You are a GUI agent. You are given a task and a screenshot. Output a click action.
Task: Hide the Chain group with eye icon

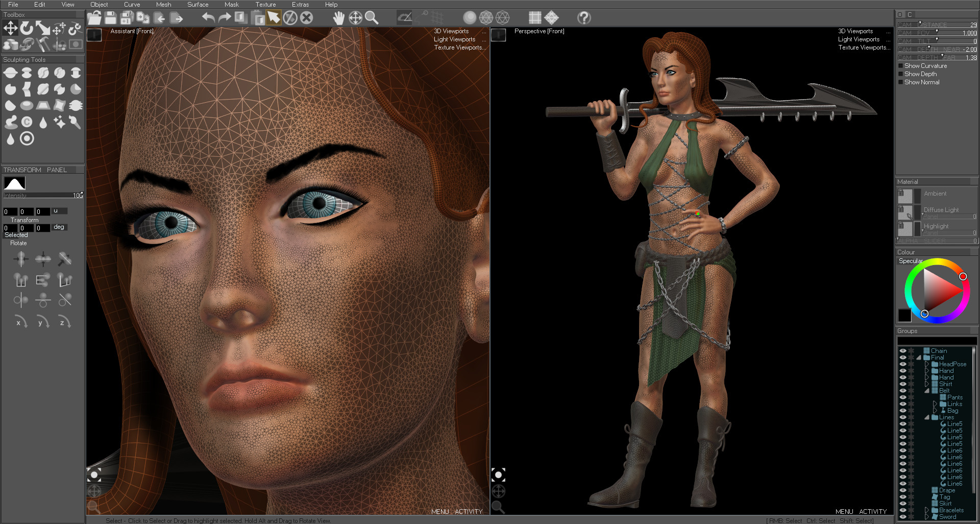[x=902, y=351]
